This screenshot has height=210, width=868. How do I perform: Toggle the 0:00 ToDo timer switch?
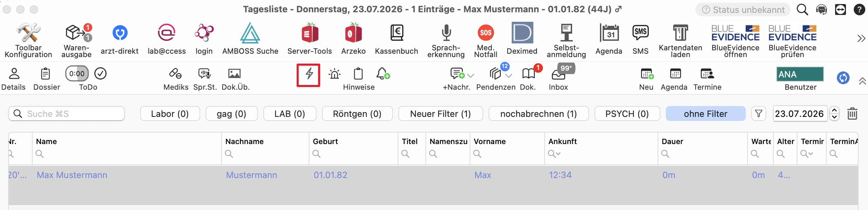point(77,73)
